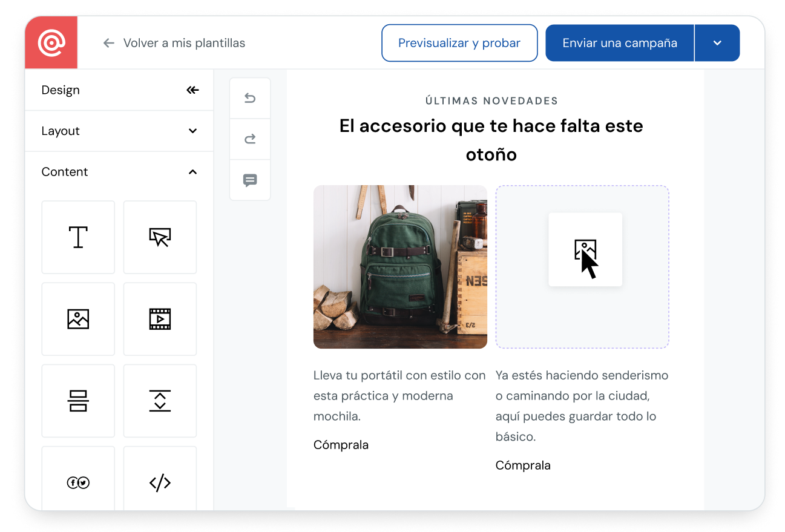Open the Design section
Screen dimensions: 785x532
[x=61, y=90]
